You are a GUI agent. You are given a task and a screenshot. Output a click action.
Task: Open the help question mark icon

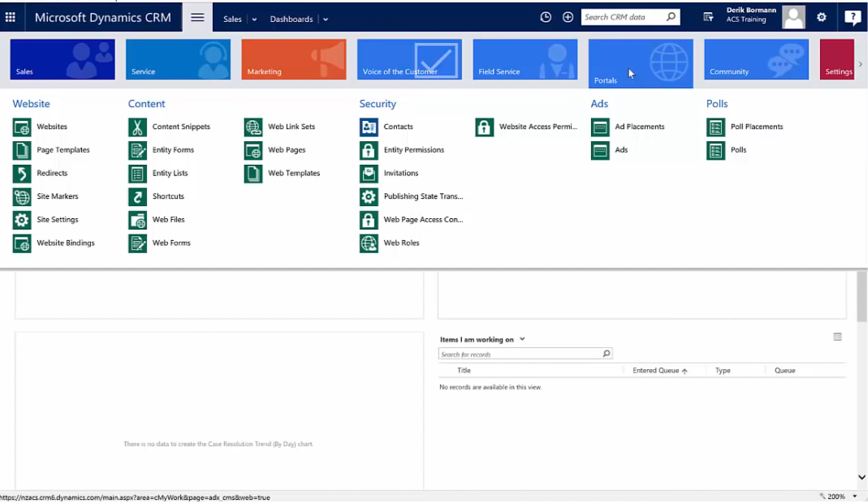[x=853, y=17]
